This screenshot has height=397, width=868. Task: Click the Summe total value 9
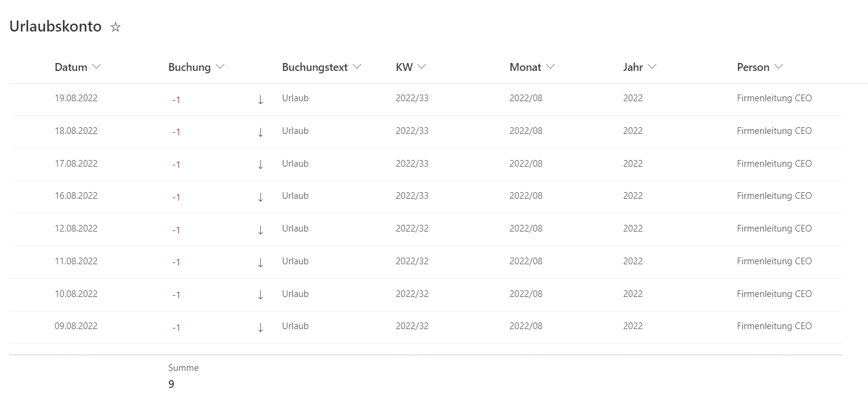[172, 384]
